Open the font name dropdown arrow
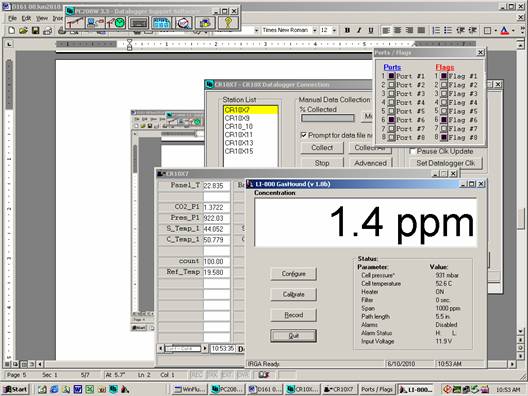Image resolution: width=528 pixels, height=396 pixels. point(315,30)
